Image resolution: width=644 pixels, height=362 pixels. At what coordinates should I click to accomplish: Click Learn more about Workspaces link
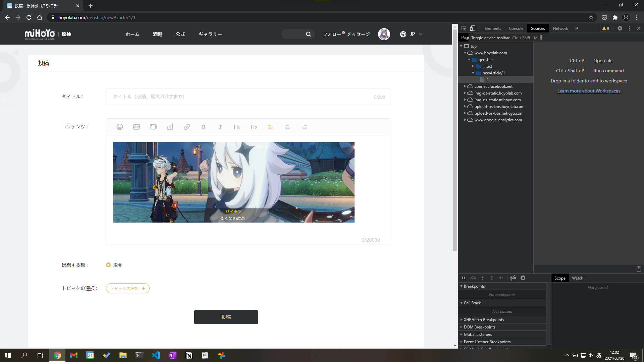[x=589, y=90]
